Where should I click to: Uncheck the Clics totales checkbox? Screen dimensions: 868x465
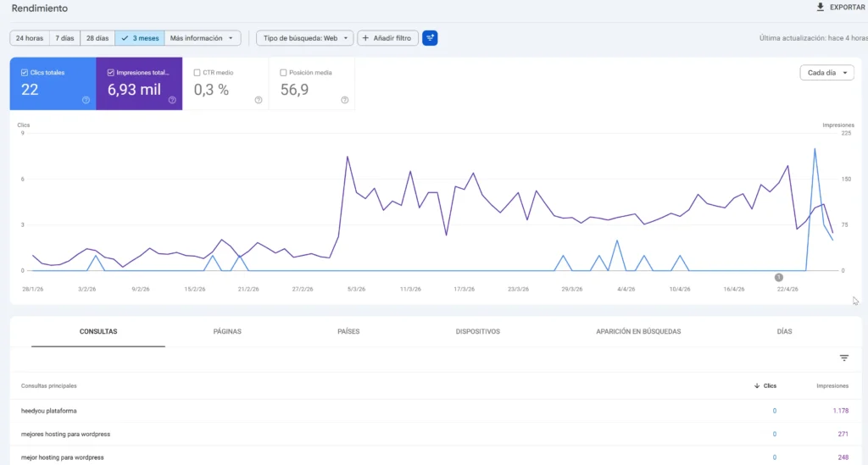point(24,73)
